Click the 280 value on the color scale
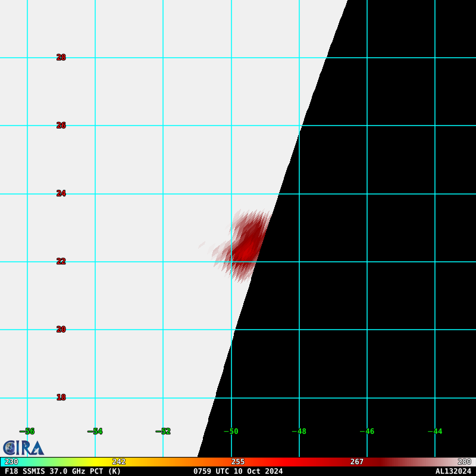The height and width of the screenshot is (476, 476). tap(465, 462)
